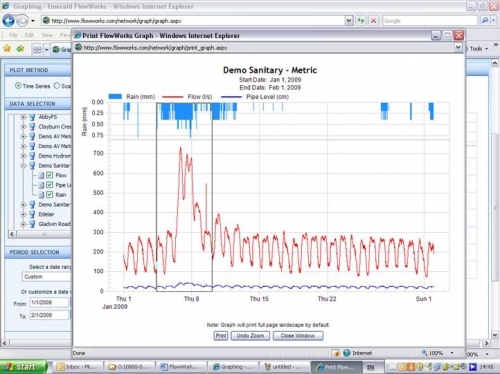This screenshot has height=374, width=500.
Task: Click the document icon beside Flow
Action: click(x=41, y=175)
